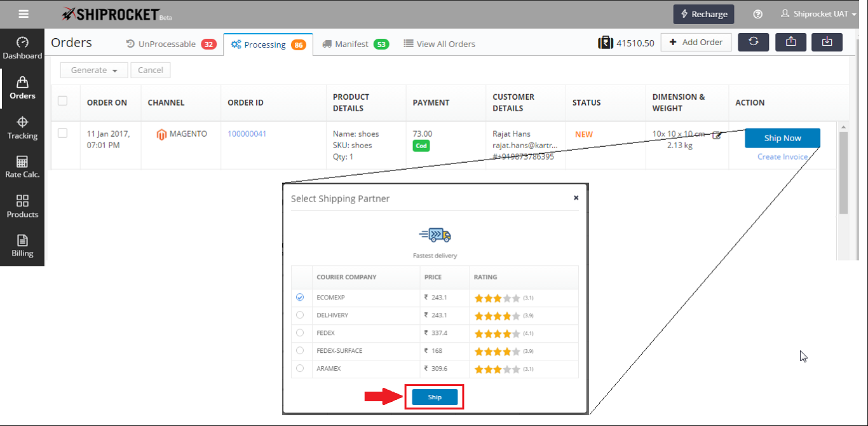Click the refresh orders icon button
This screenshot has height=426, width=868.
click(x=754, y=42)
